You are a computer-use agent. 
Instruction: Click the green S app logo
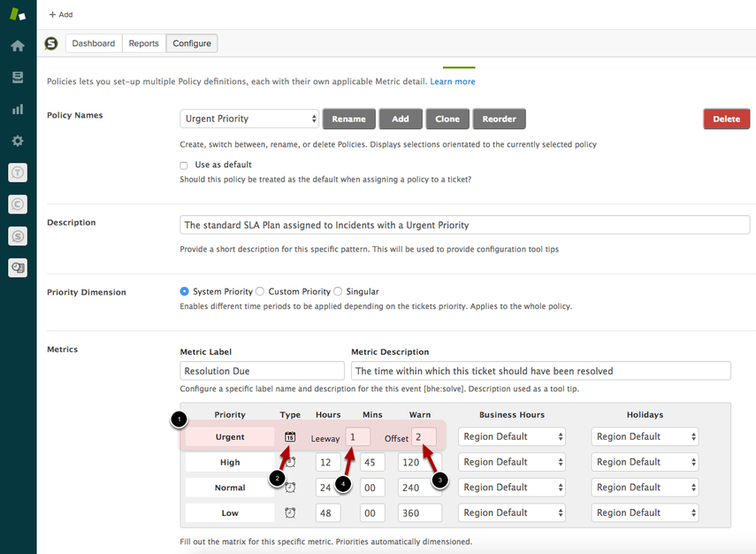coord(51,43)
